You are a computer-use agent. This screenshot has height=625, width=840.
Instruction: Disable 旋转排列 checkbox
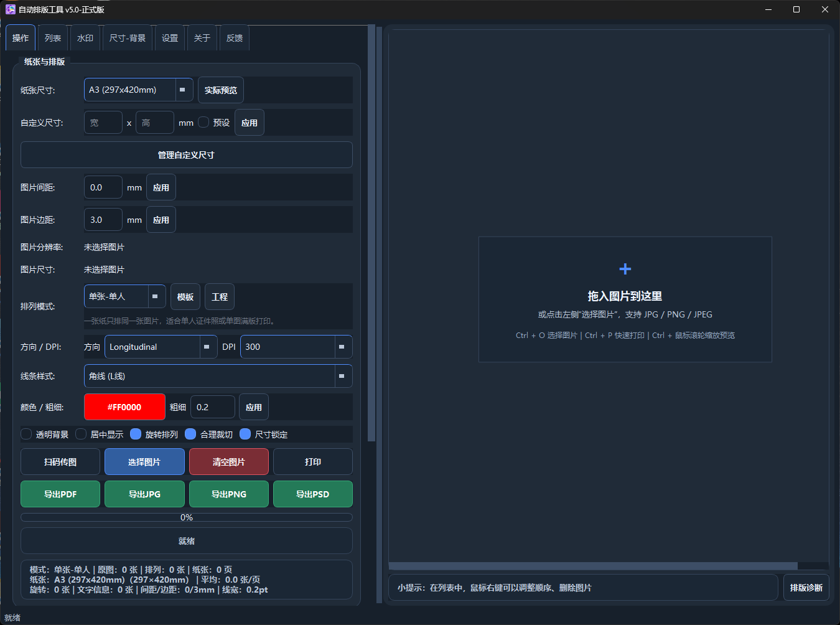pyautogui.click(x=136, y=434)
